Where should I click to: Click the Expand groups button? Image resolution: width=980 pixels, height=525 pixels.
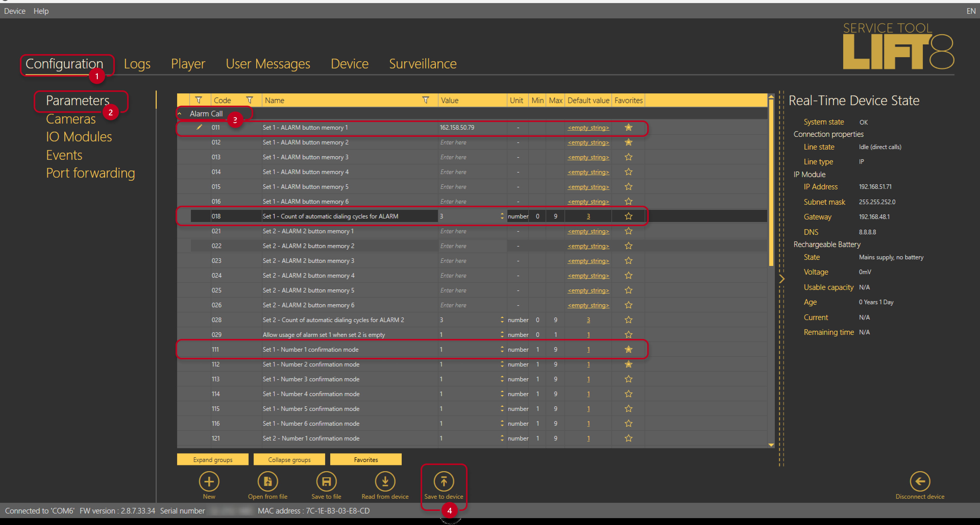point(213,459)
